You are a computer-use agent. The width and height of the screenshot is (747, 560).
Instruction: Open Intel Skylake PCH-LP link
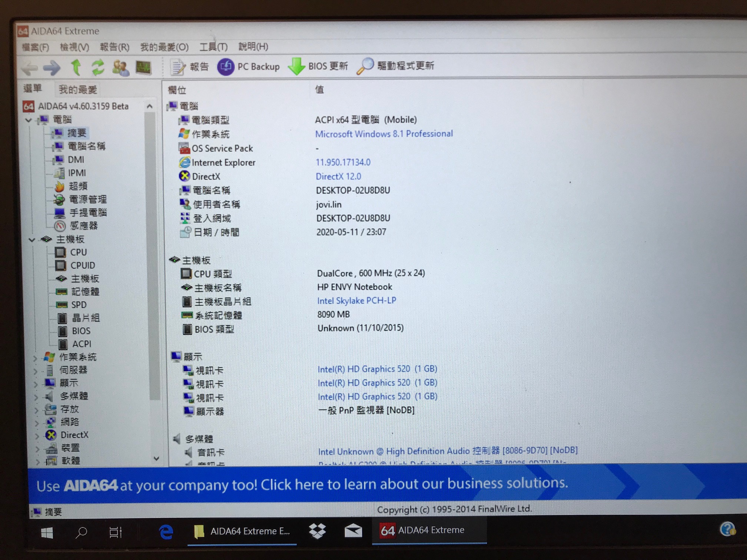click(357, 301)
